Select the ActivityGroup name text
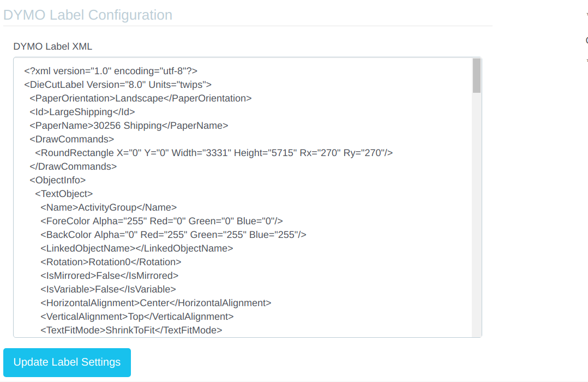This screenshot has height=382, width=588. (99, 207)
